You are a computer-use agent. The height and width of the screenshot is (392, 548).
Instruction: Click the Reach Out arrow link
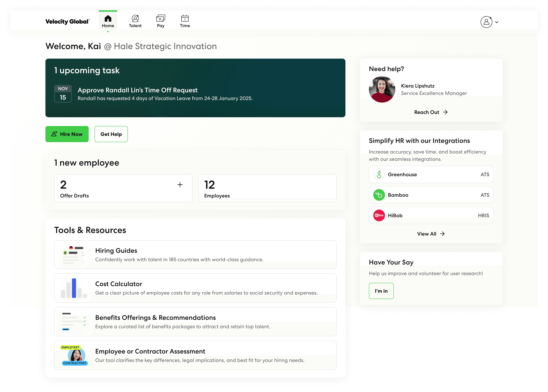431,112
